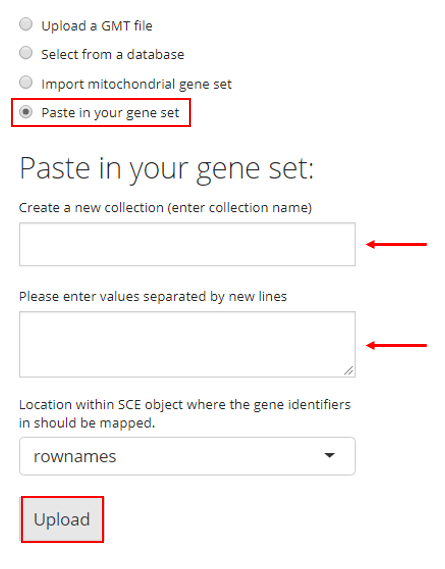This screenshot has width=445, height=569.
Task: Click the Upload button
Action: (x=62, y=519)
